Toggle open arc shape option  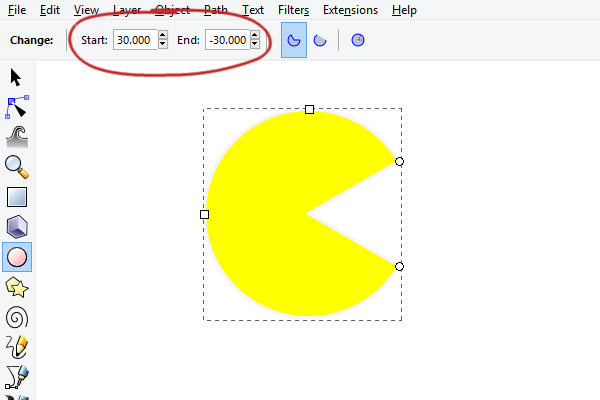click(x=320, y=40)
